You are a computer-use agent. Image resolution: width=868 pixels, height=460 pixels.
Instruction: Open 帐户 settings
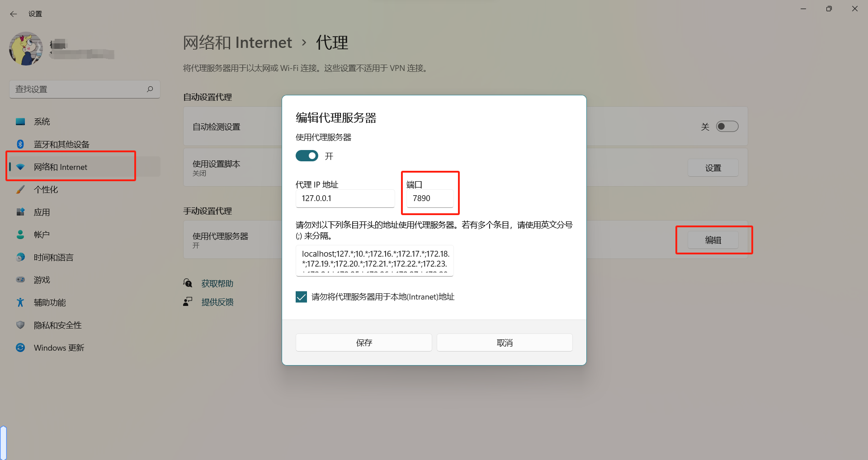pyautogui.click(x=42, y=234)
